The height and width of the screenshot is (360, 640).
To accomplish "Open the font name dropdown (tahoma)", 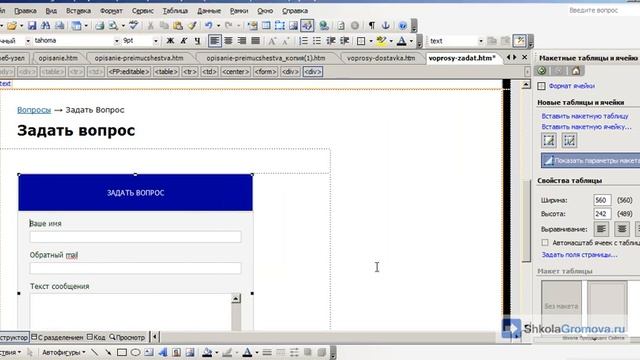I will pyautogui.click(x=116, y=41).
